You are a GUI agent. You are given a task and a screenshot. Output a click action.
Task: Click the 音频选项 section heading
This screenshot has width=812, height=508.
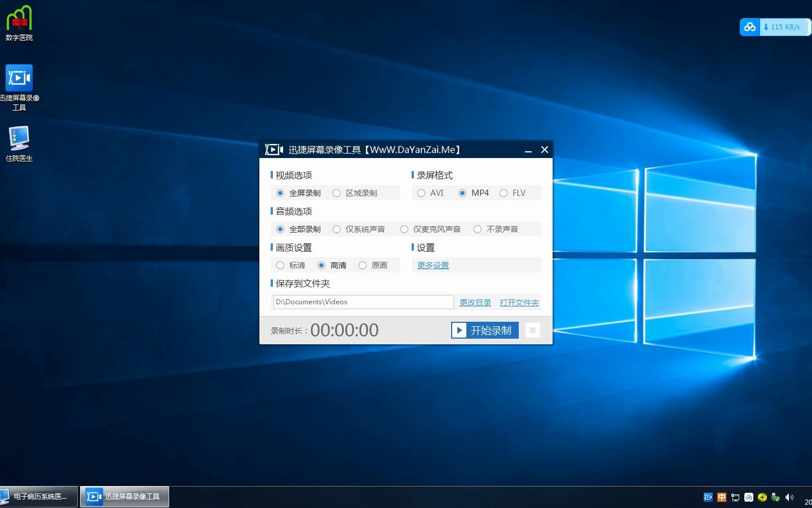click(294, 212)
